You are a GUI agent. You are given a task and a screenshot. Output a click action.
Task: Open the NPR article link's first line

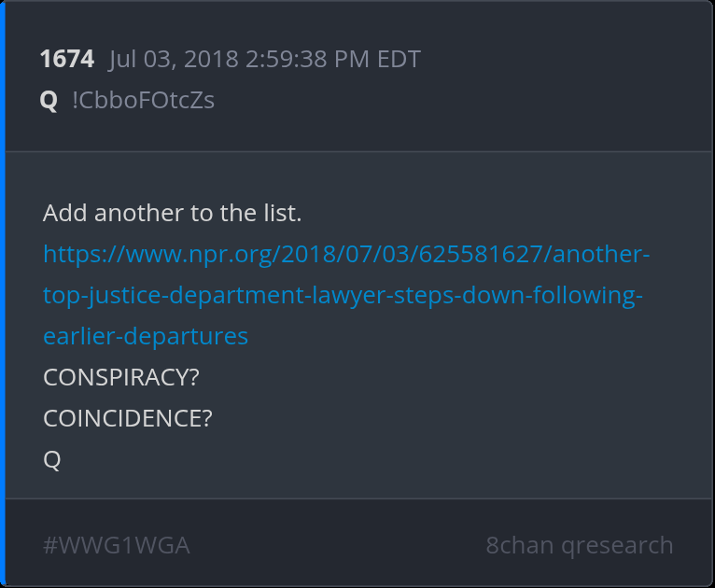[x=345, y=254]
